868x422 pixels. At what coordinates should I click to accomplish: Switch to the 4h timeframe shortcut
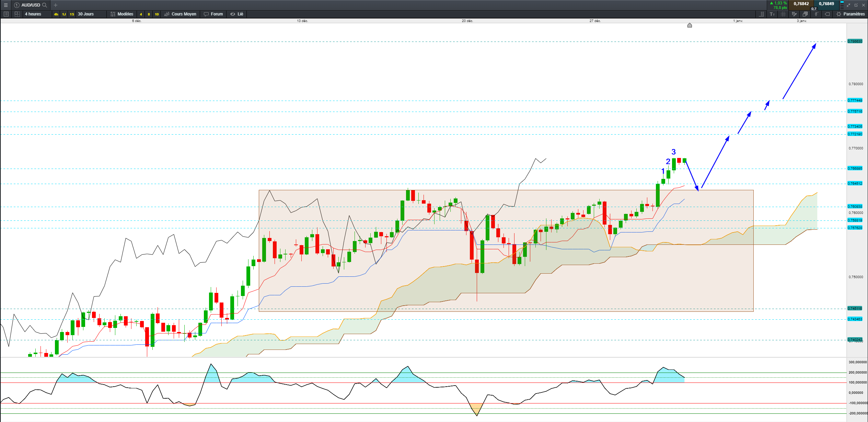coord(56,14)
